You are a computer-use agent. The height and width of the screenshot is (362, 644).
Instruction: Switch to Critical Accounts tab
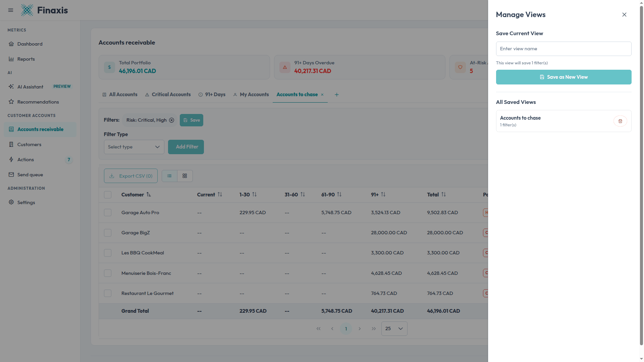point(168,95)
